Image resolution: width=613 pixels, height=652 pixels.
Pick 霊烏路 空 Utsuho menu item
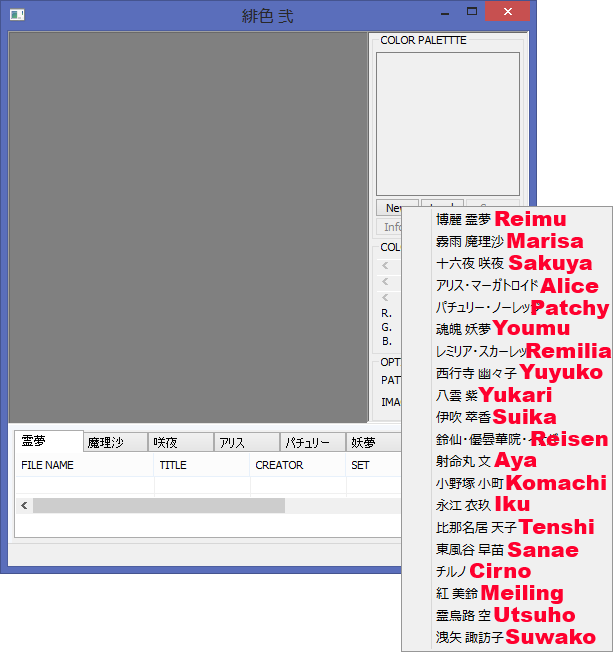pyautogui.click(x=507, y=615)
